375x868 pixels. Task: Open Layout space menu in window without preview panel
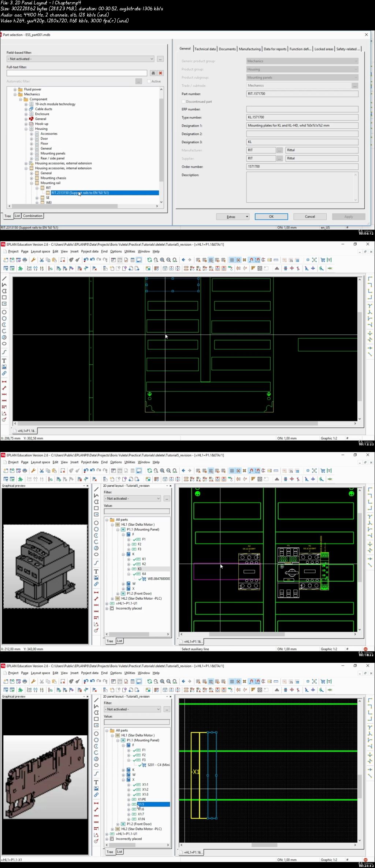(x=40, y=251)
